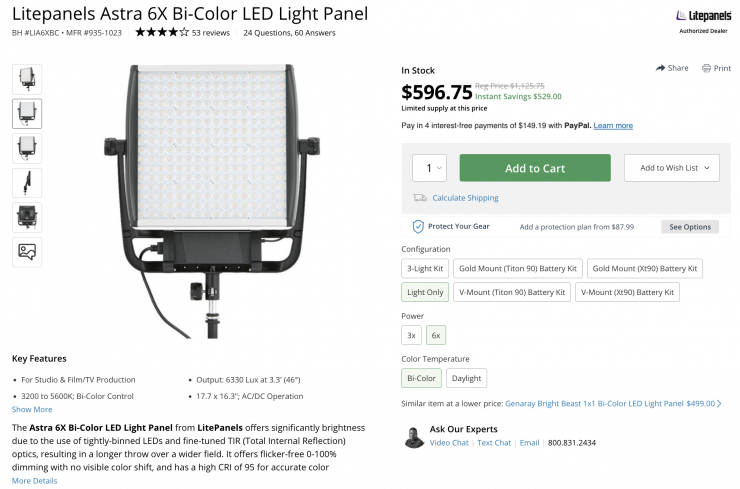Click See Options for protection plan
740x489 pixels.
click(690, 227)
